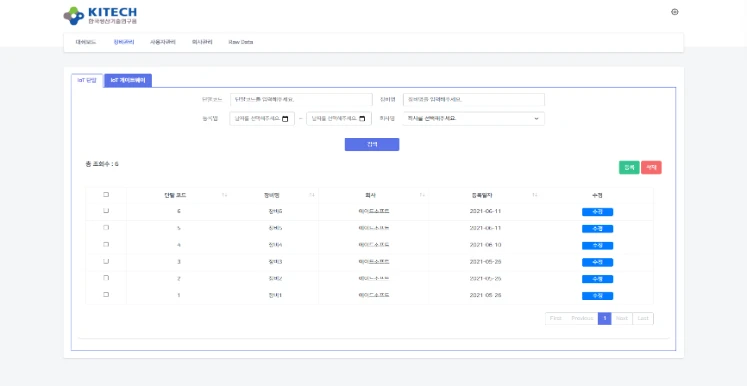Click the 단말 코드 column header
Viewport: 747px width, 386px height.
click(x=174, y=195)
